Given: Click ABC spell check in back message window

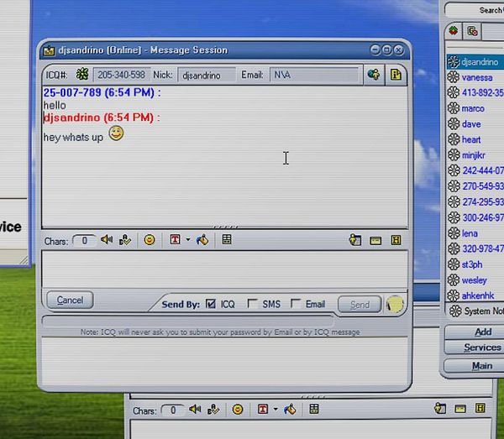Looking at the screenshot, I should 213,410.
